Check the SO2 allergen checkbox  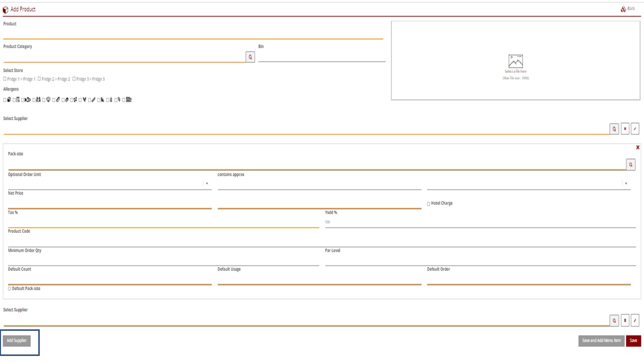pos(123,100)
